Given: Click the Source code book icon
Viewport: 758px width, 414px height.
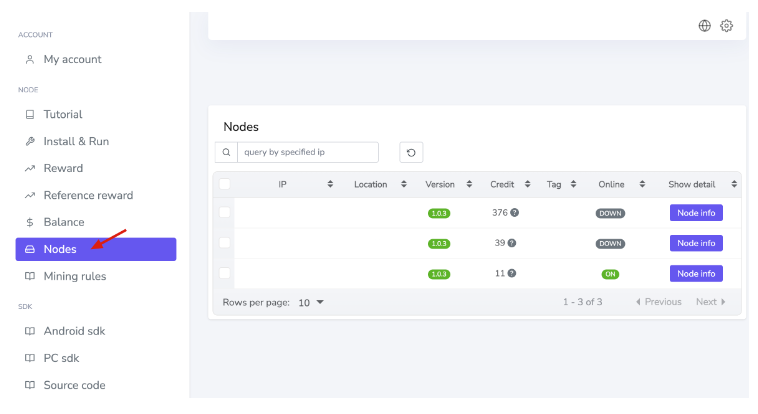Looking at the screenshot, I should tap(30, 385).
